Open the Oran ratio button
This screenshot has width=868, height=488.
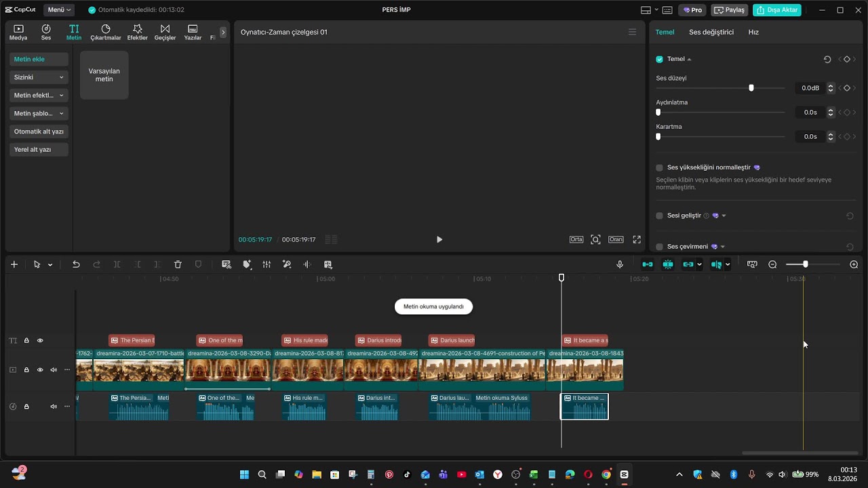pyautogui.click(x=616, y=239)
